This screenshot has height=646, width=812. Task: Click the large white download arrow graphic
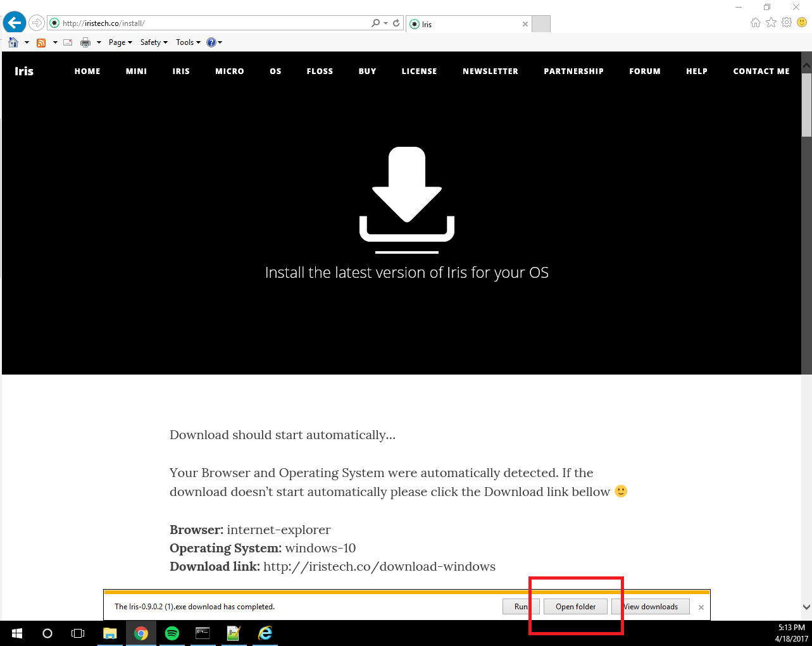[x=407, y=194]
